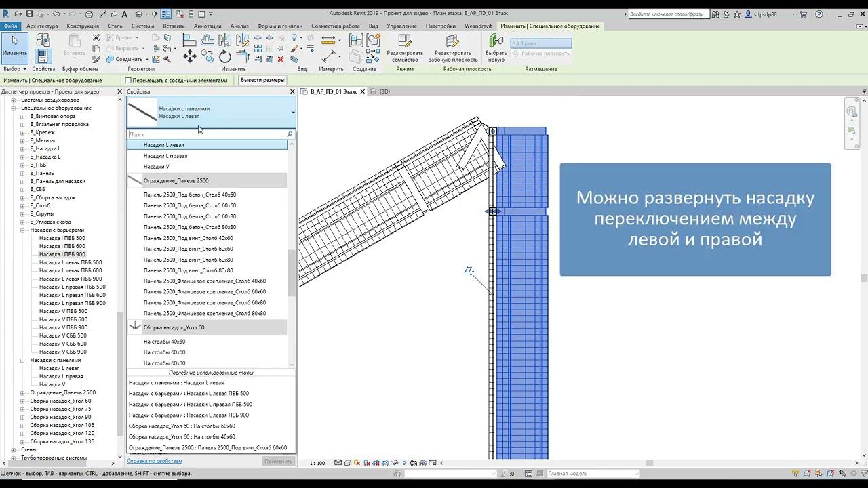Click the Align tool in Изменить panel
Image resolution: width=868 pixels, height=488 pixels.
click(190, 41)
